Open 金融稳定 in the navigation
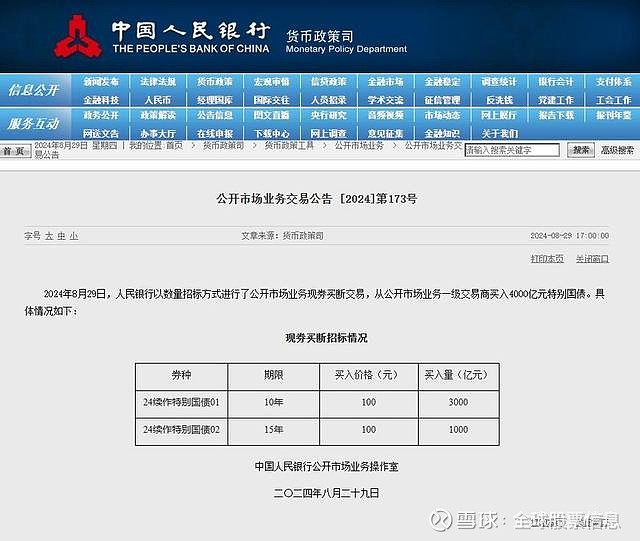 coord(442,82)
